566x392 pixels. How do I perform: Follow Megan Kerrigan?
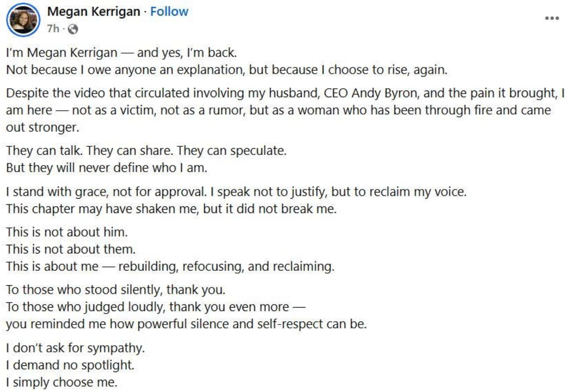(169, 11)
